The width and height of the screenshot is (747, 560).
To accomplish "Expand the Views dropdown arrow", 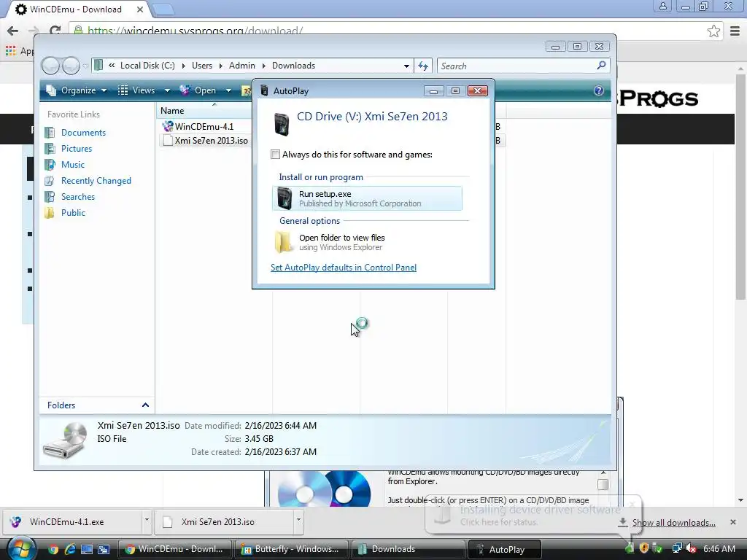I will [x=167, y=90].
